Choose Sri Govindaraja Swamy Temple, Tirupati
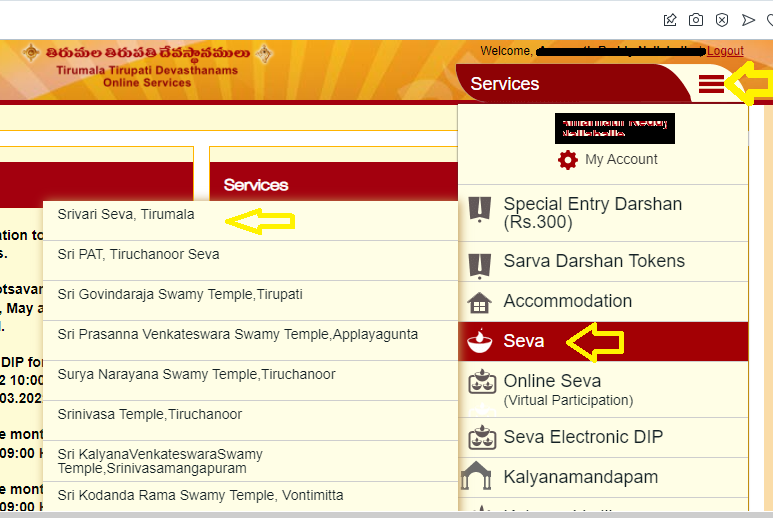The image size is (773, 518). coord(250,301)
